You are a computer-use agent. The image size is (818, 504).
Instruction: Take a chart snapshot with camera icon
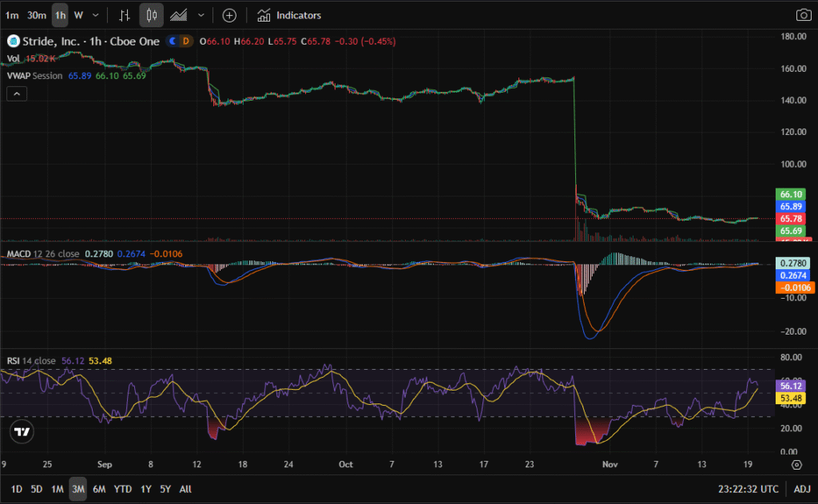pyautogui.click(x=803, y=15)
